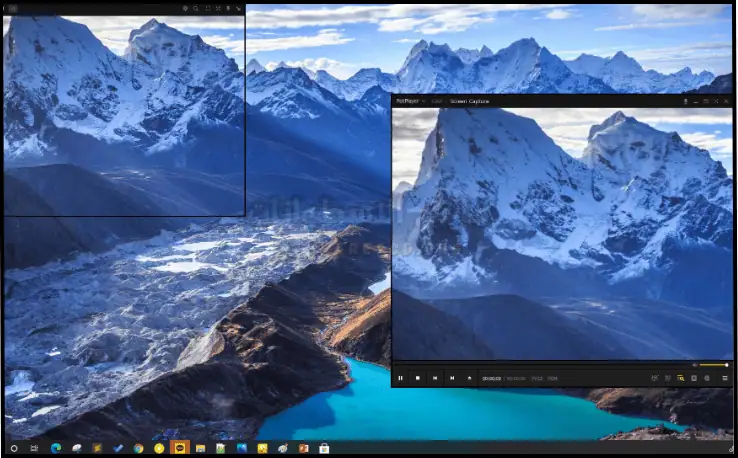Skip to the previous track
Screen dimensions: 738x458
[435, 378]
